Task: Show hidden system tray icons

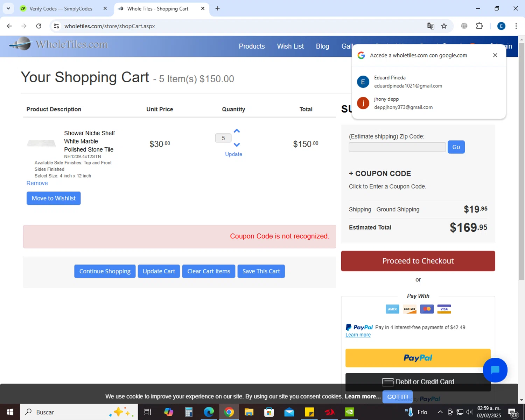Action: [x=440, y=412]
